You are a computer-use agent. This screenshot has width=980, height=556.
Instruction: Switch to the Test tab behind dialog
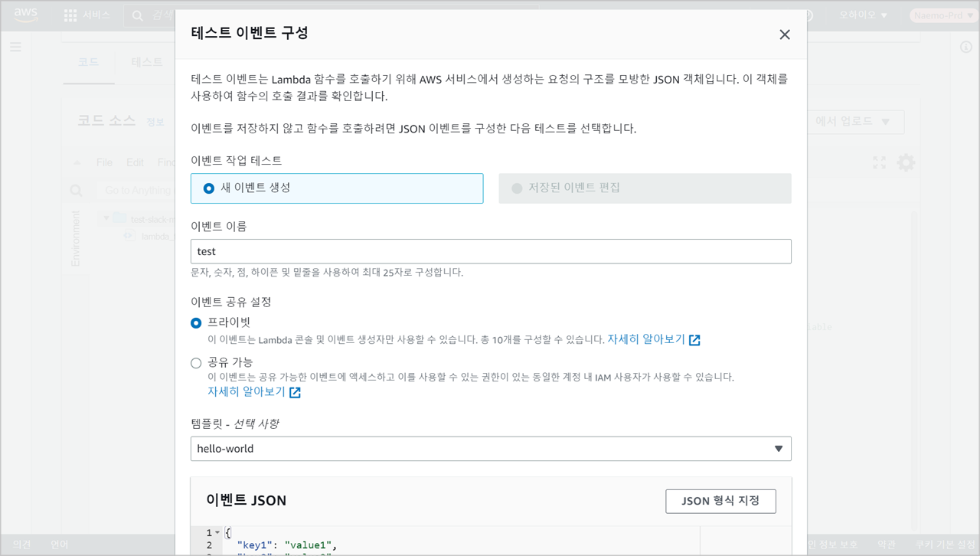(146, 62)
